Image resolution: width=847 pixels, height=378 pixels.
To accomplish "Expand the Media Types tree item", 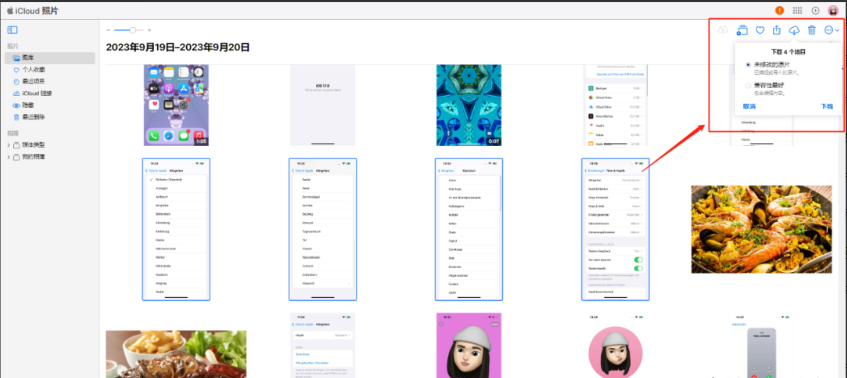I will (x=8, y=145).
